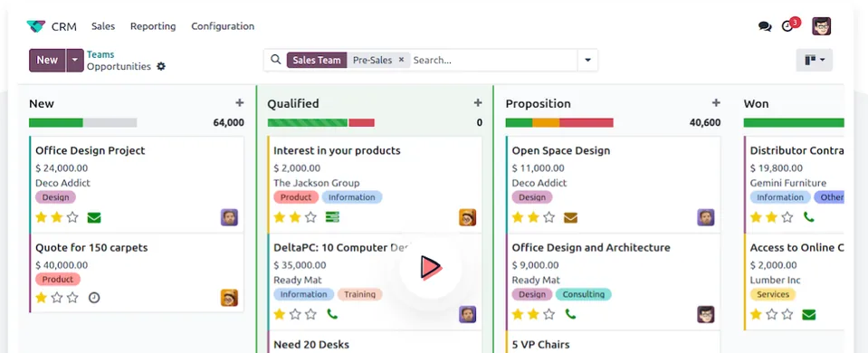Set second star on the Access to Online card
This screenshot has height=353, width=868.
coord(772,314)
